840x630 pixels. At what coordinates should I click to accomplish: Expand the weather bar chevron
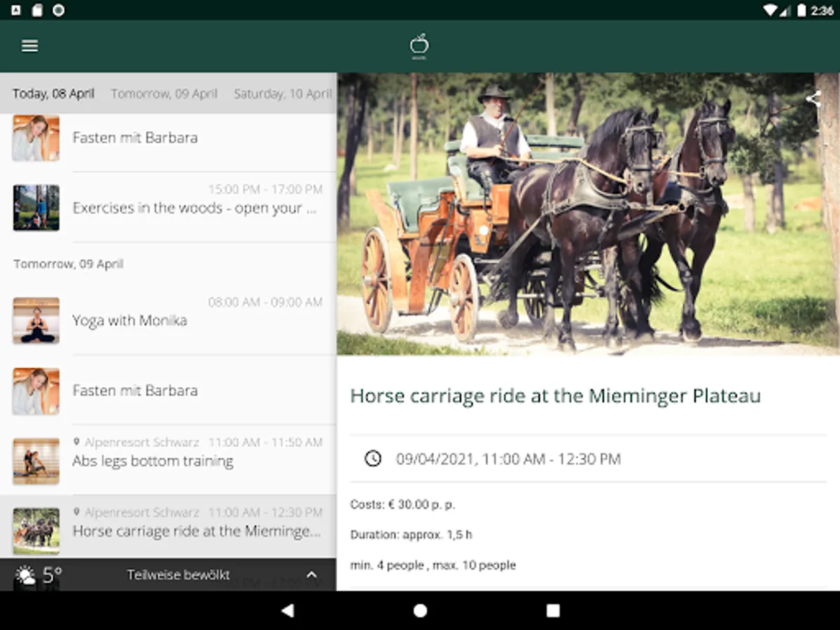click(311, 575)
